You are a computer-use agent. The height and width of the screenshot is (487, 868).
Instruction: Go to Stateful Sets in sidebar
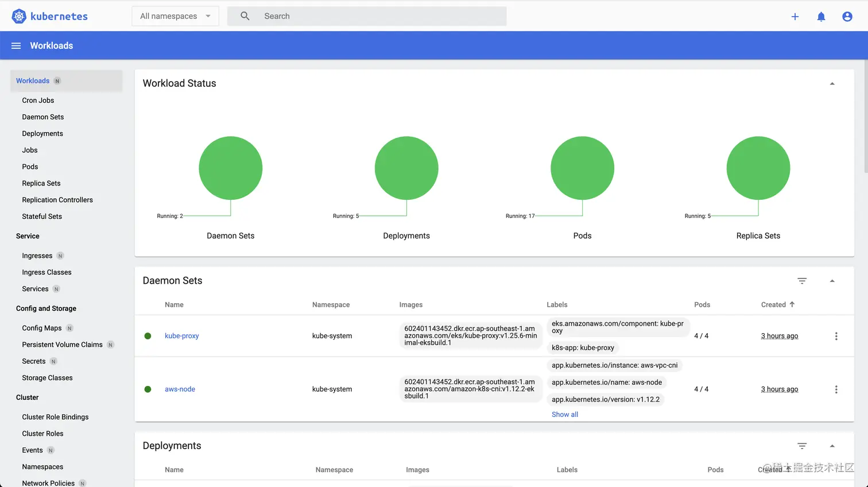[x=42, y=217]
